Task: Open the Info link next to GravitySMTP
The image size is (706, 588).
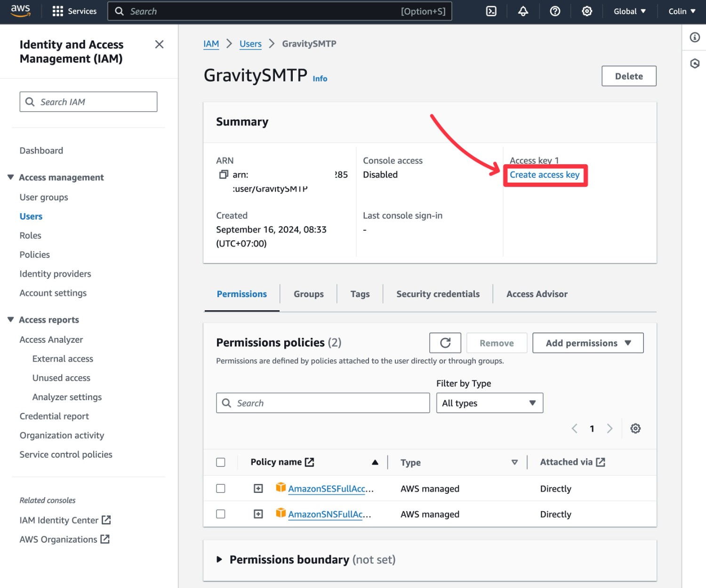Action: tap(320, 79)
